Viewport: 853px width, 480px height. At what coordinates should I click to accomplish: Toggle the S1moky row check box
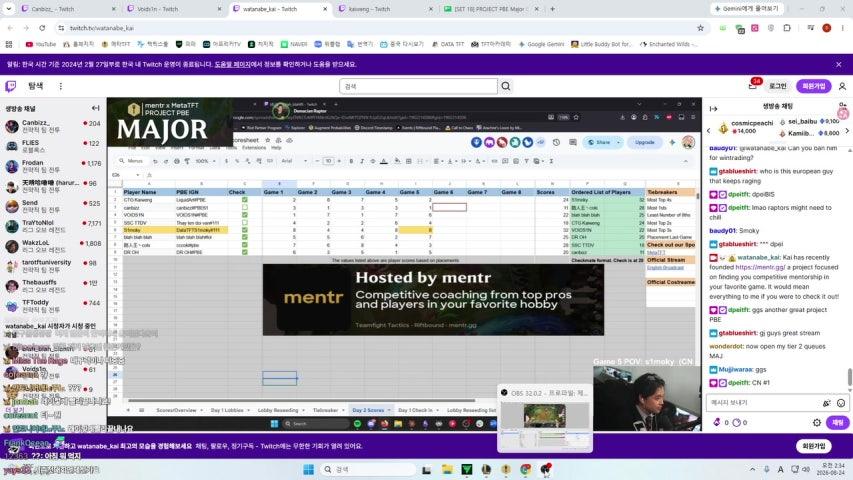click(x=245, y=230)
